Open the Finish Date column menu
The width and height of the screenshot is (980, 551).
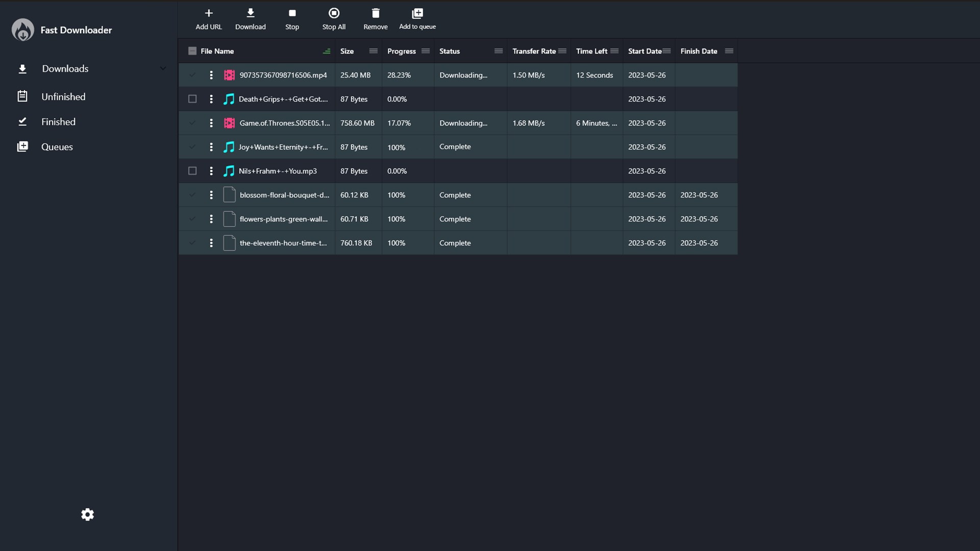[x=729, y=51]
